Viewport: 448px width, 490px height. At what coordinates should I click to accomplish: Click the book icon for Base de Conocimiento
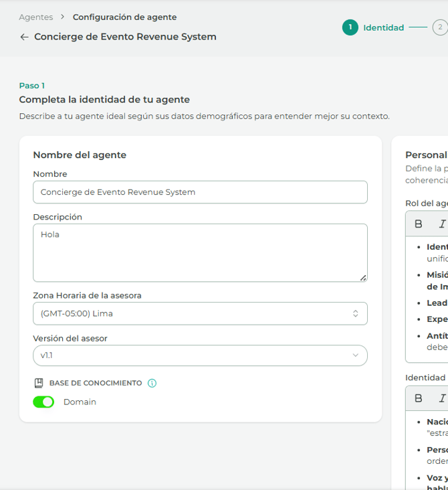point(39,384)
